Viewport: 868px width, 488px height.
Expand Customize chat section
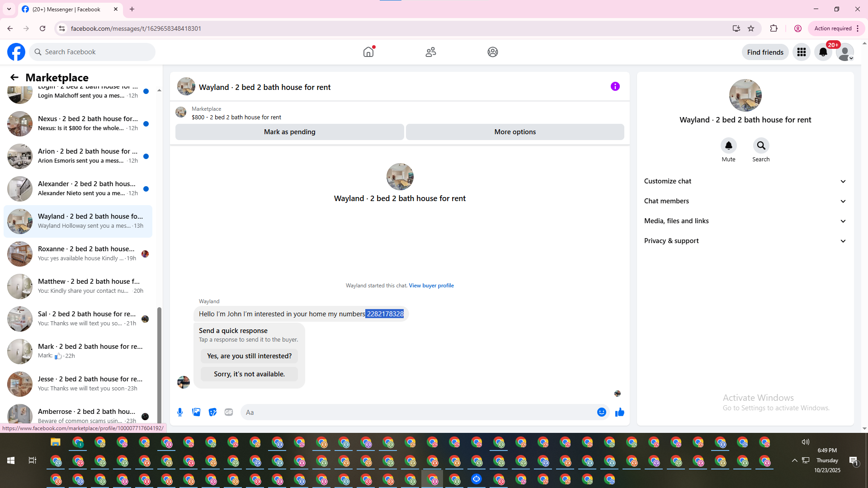tap(745, 181)
